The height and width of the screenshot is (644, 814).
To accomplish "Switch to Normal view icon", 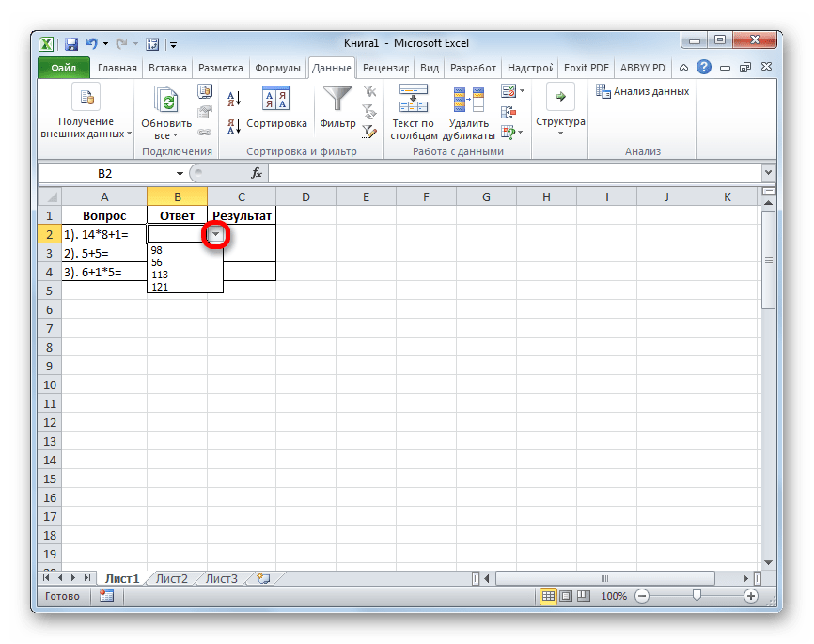I will [548, 596].
